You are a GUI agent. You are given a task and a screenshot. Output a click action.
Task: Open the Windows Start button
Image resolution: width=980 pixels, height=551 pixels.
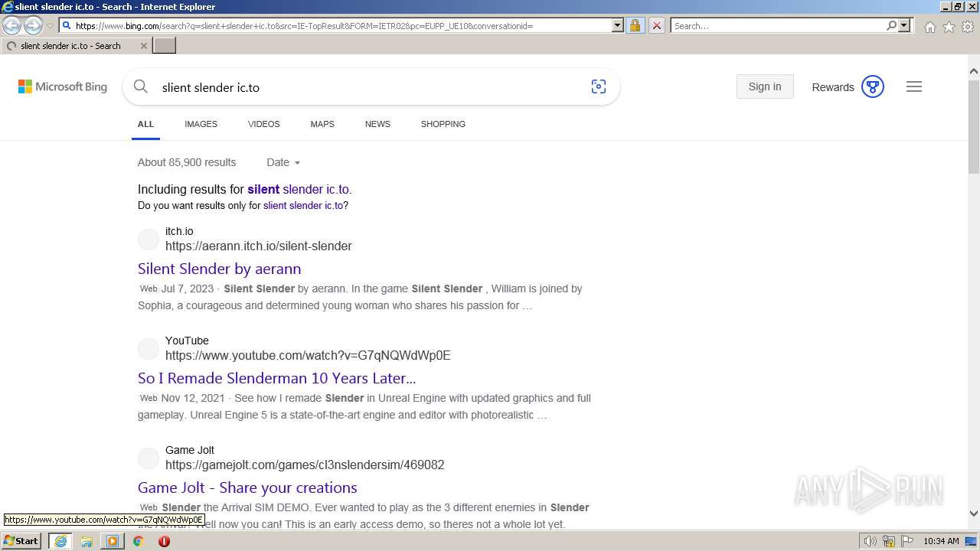click(x=21, y=541)
